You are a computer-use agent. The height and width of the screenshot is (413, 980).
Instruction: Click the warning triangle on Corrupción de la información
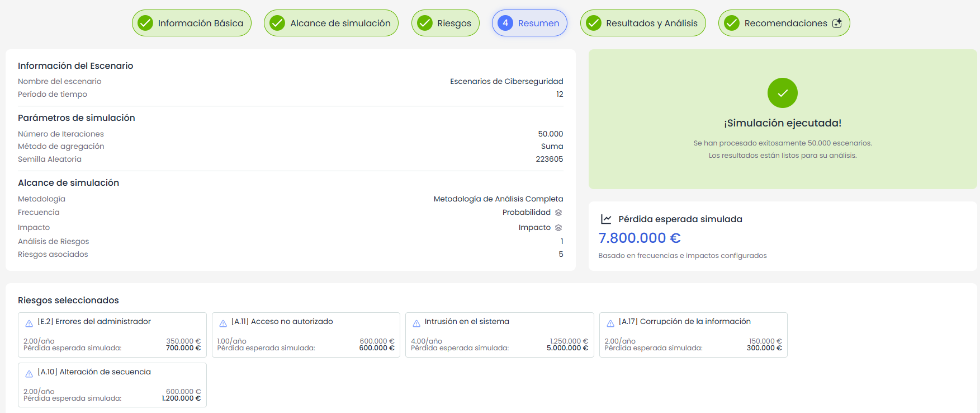coord(610,323)
